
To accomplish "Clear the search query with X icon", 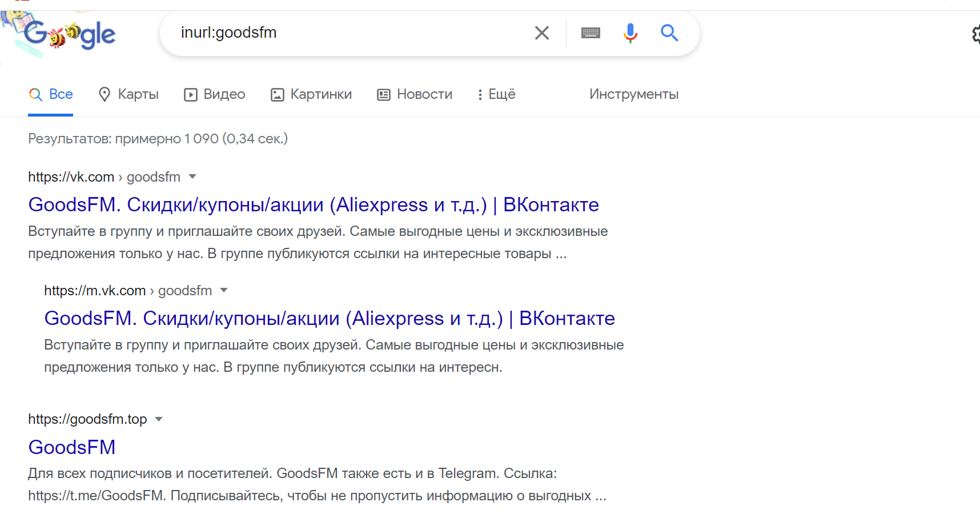I will tap(541, 33).
